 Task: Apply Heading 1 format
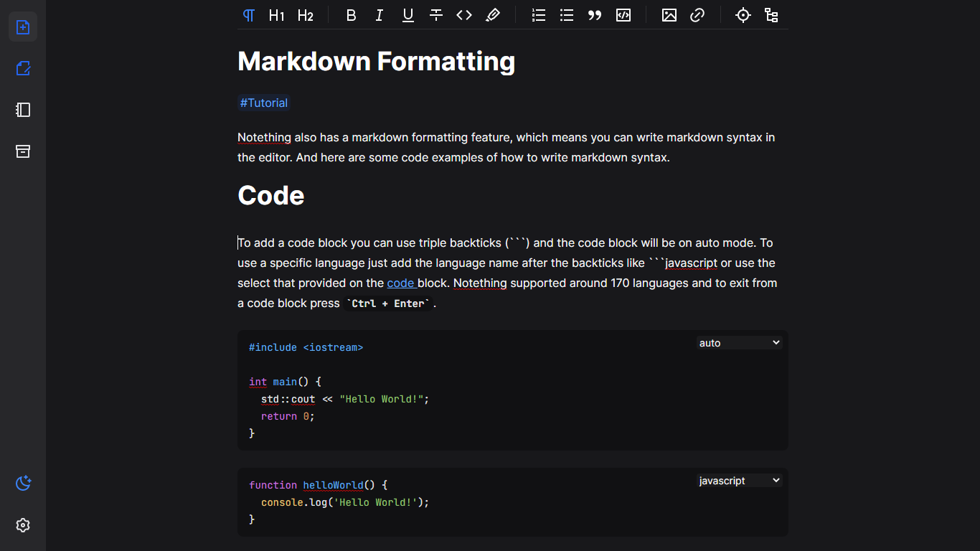click(277, 15)
